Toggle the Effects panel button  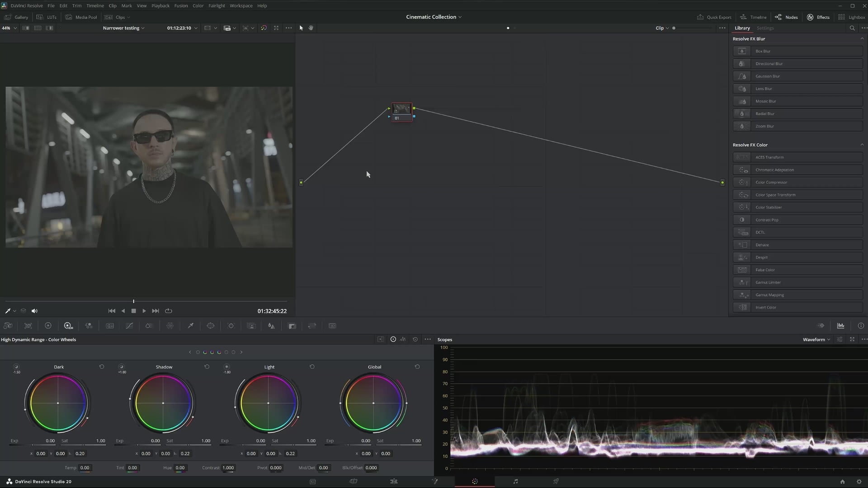[818, 17]
